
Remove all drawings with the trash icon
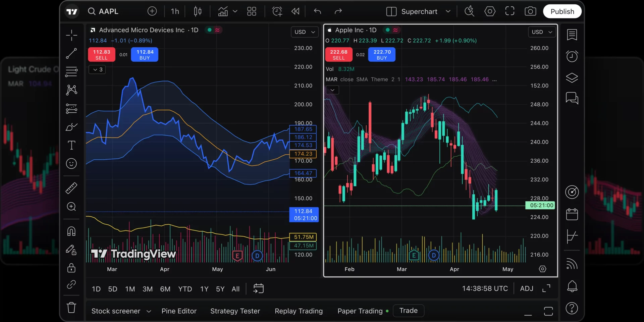(x=71, y=308)
